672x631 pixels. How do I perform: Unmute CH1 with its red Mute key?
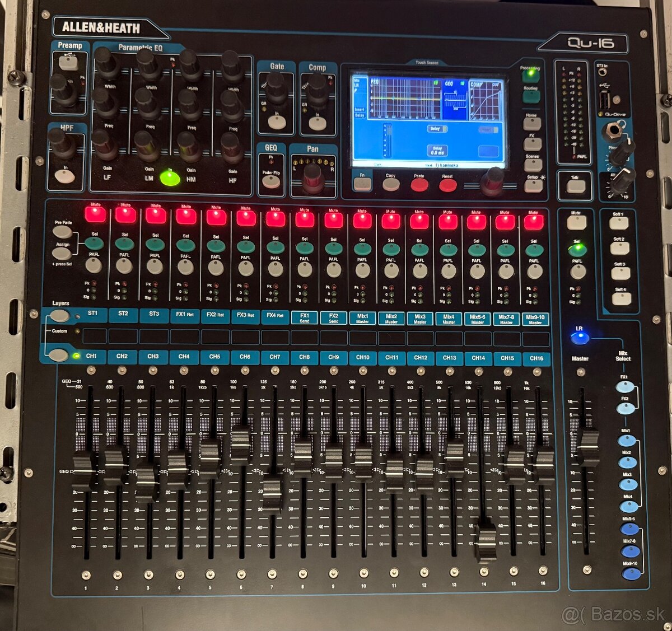pyautogui.click(x=95, y=214)
